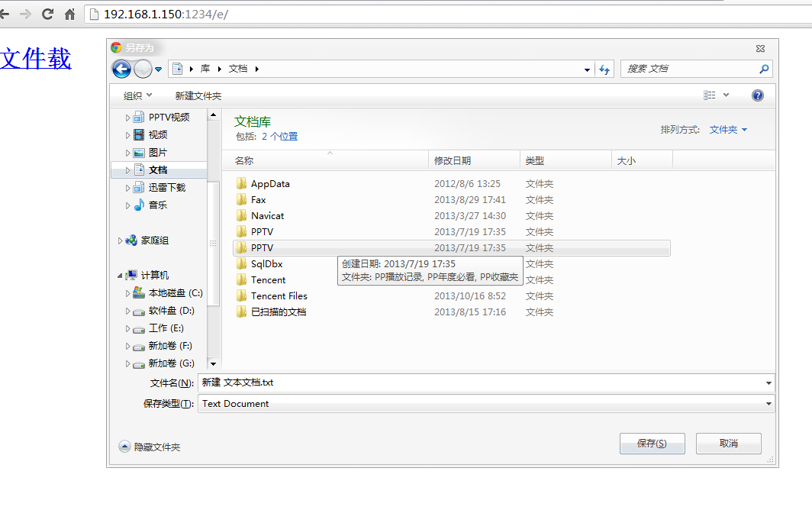Select highlighted PPTV folder row
The width and height of the screenshot is (812, 510).
click(452, 247)
